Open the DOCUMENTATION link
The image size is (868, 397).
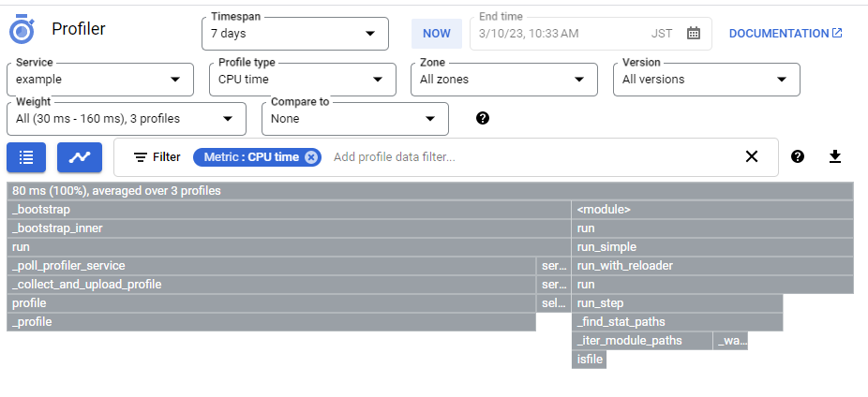pyautogui.click(x=786, y=34)
